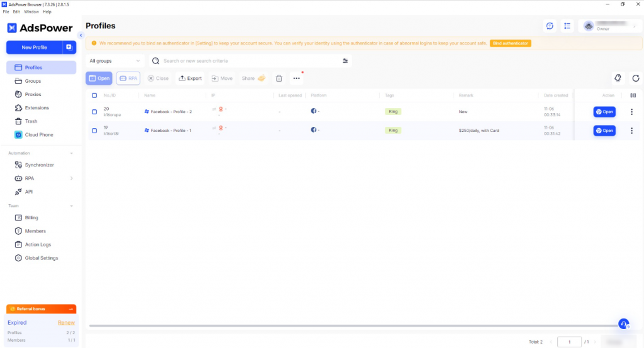Click the refresh icon above the table
This screenshot has height=348, width=644.
636,79
